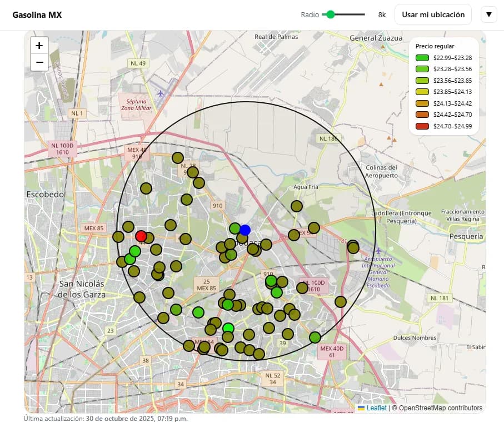Zoom out on the map

pyautogui.click(x=39, y=62)
